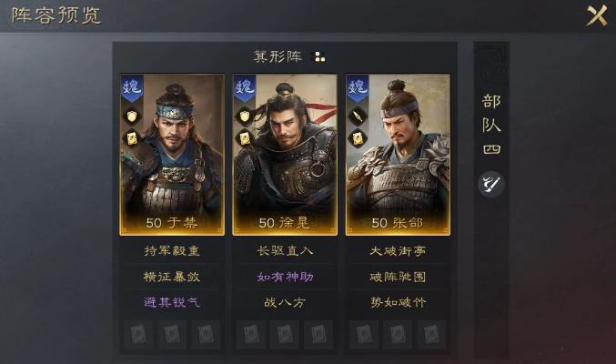Click 于禁's first empty book slot

tap(138, 335)
